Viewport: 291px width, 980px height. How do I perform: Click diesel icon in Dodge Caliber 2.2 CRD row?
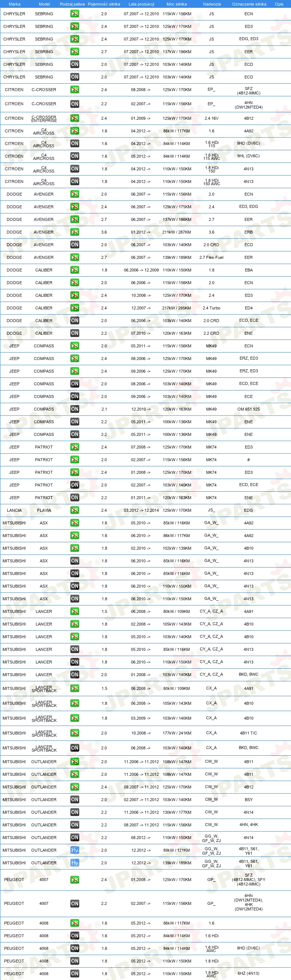[75, 333]
